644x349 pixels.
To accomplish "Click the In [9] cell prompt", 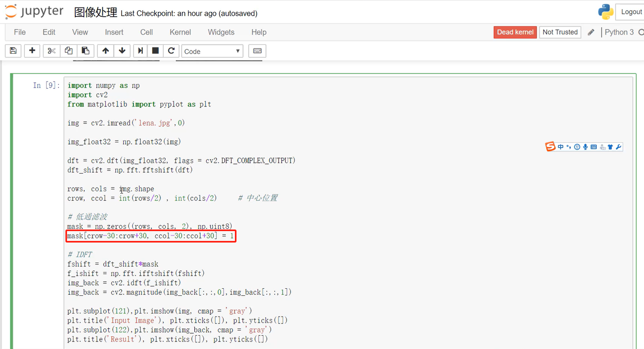I will pyautogui.click(x=47, y=86).
